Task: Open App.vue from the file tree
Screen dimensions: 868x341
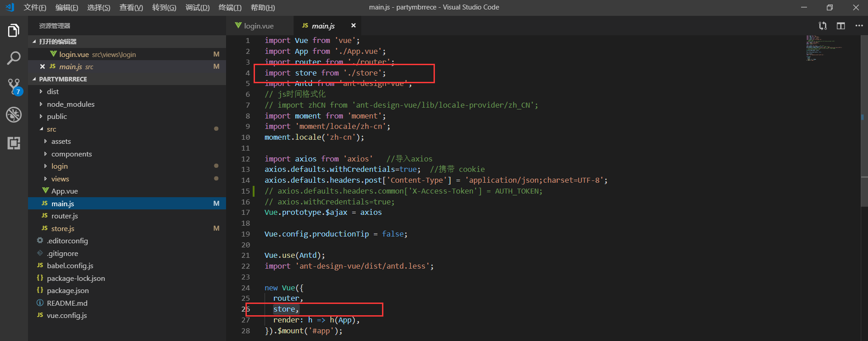Action: 127,191
